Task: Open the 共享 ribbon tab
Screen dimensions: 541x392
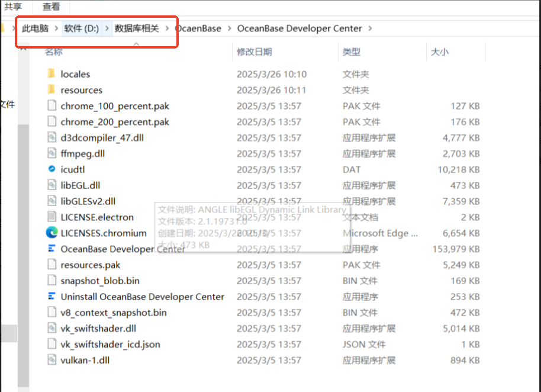Action: pos(13,6)
